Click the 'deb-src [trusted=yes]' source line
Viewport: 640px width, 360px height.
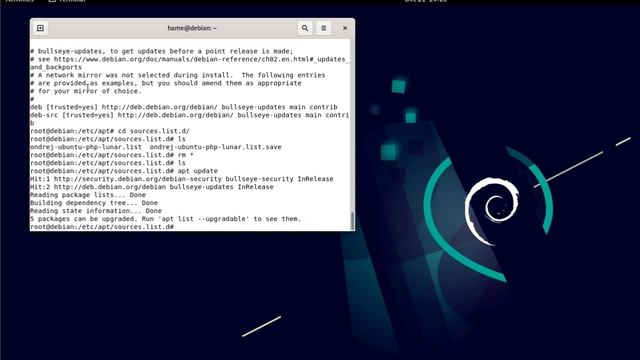click(x=189, y=115)
